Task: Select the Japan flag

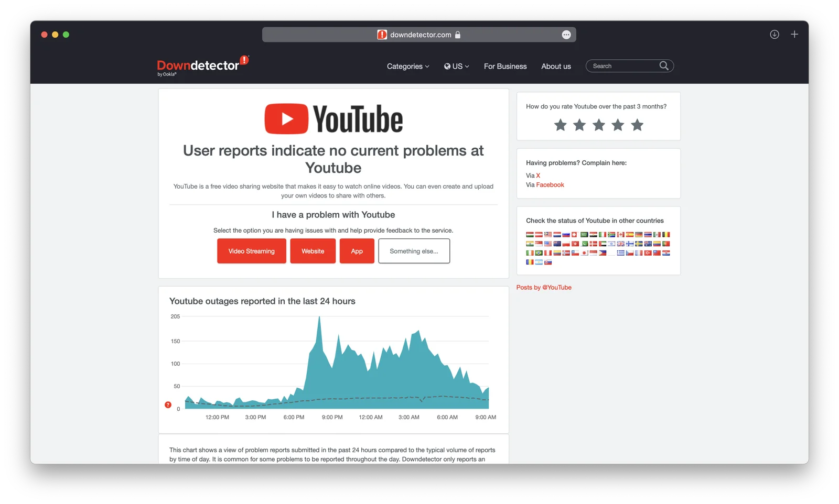Action: (x=584, y=253)
